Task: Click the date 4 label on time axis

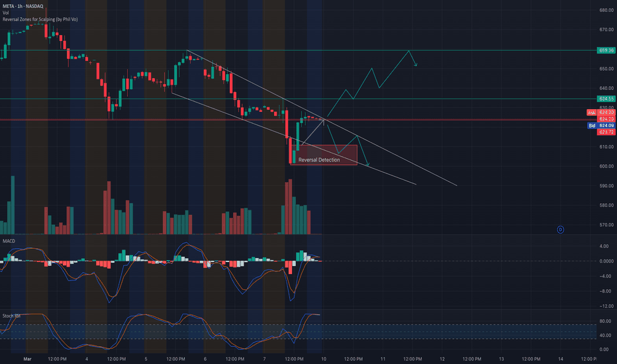Action: [87, 359]
